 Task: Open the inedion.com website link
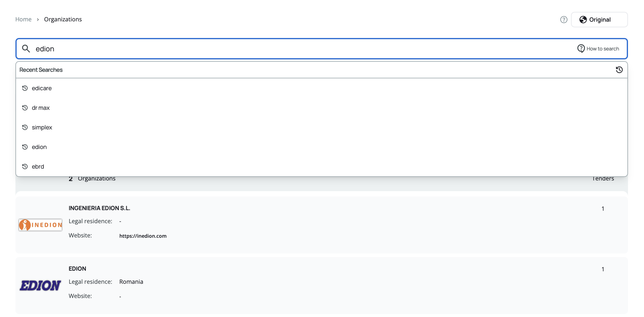point(143,236)
